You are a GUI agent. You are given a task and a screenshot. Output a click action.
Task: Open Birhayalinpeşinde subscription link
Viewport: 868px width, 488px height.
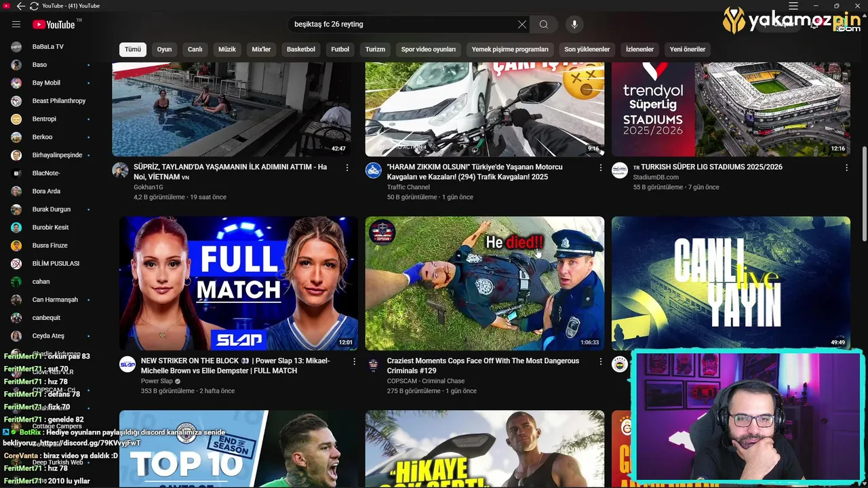pyautogui.click(x=57, y=155)
